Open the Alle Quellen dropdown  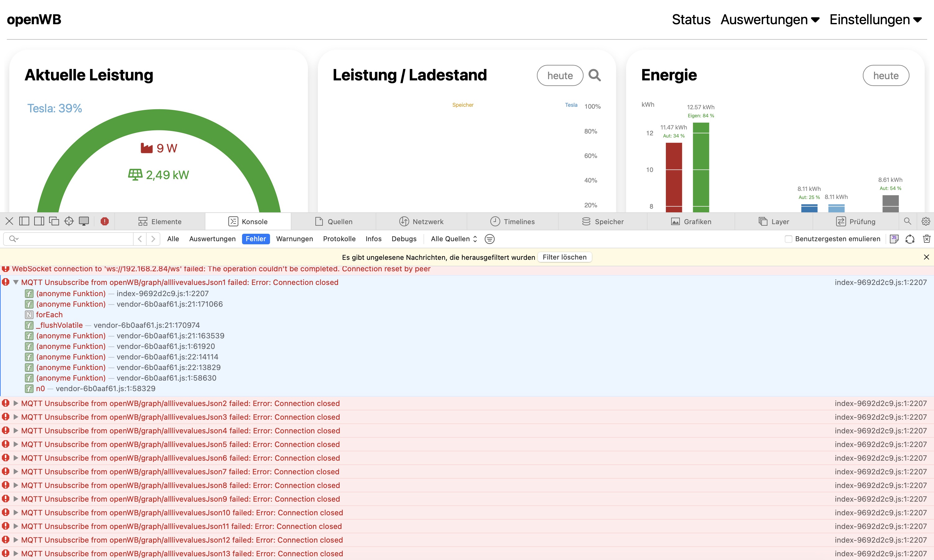(454, 239)
